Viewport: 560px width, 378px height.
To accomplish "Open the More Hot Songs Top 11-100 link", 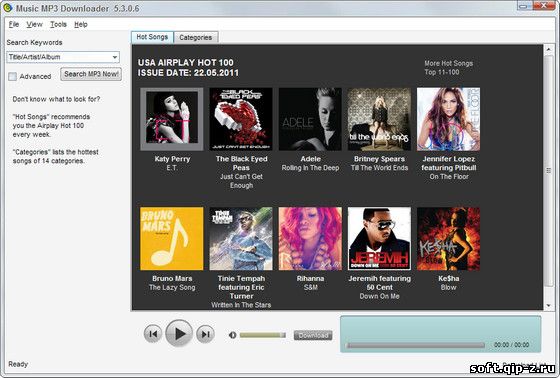I will tap(449, 68).
